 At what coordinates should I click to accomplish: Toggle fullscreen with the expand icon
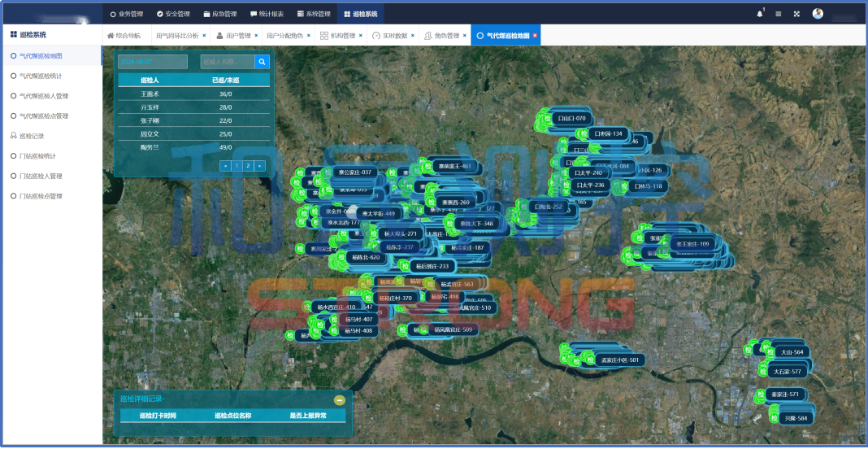(796, 14)
